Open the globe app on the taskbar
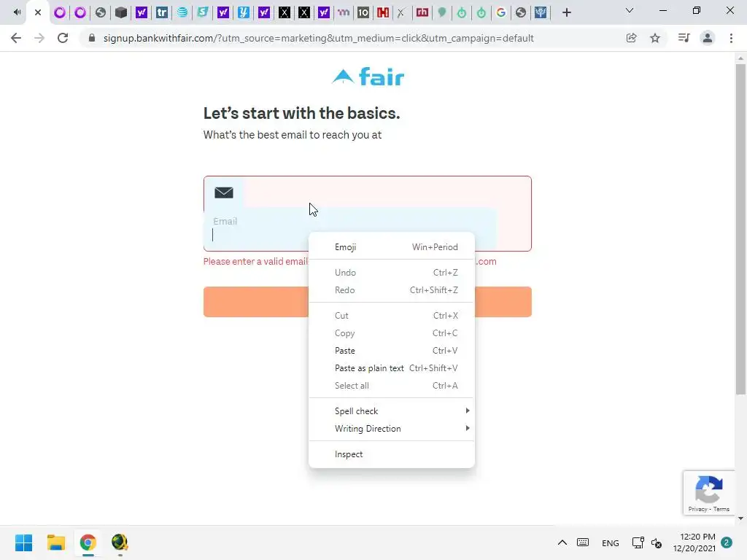This screenshot has width=747, height=560. click(120, 542)
